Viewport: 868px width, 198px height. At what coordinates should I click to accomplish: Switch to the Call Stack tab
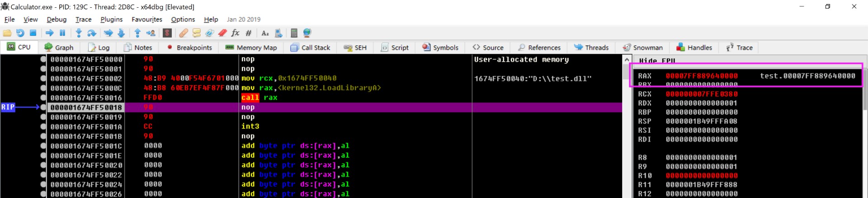click(311, 48)
